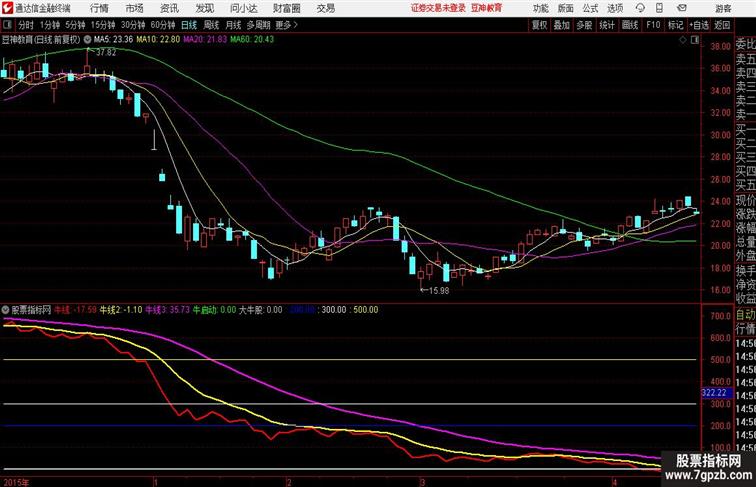Switch to the 月线 monthly tab
Image resolution: width=756 pixels, height=487 pixels.
point(233,25)
